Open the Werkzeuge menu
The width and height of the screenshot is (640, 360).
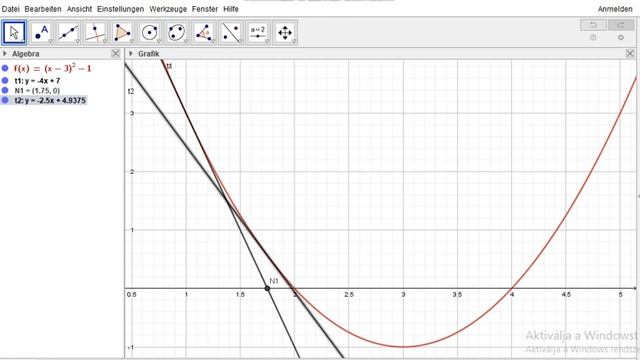[168, 9]
